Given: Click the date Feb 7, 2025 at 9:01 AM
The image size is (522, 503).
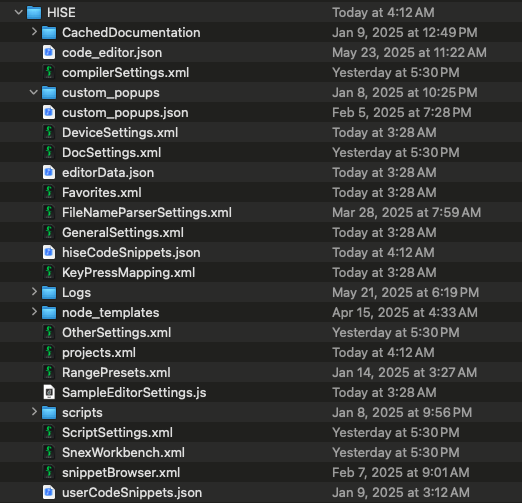Looking at the screenshot, I should point(401,473).
